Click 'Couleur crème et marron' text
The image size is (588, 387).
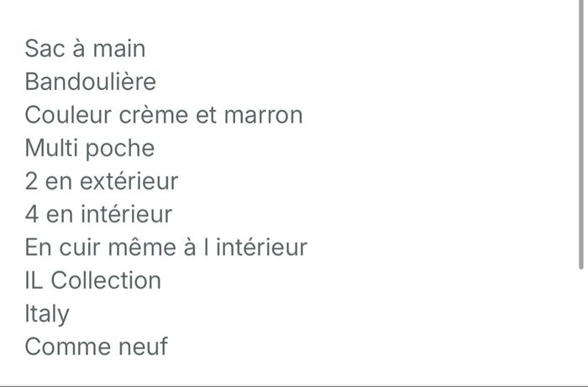[163, 115]
